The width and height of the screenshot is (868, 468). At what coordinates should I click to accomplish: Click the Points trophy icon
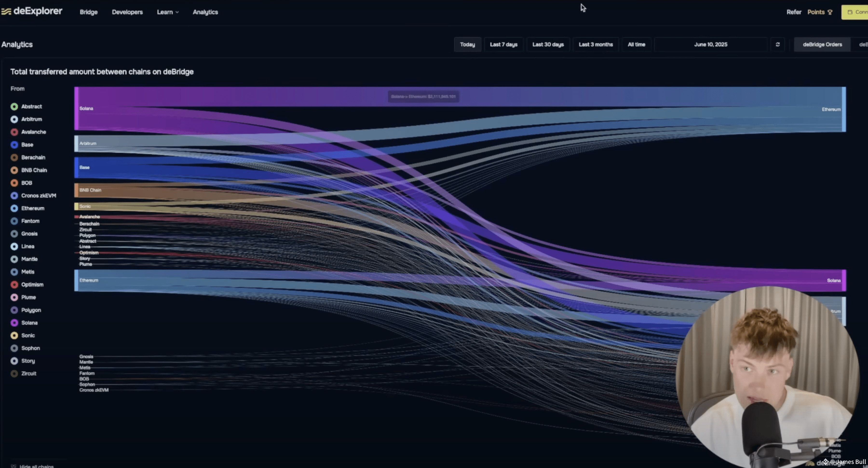[830, 12]
